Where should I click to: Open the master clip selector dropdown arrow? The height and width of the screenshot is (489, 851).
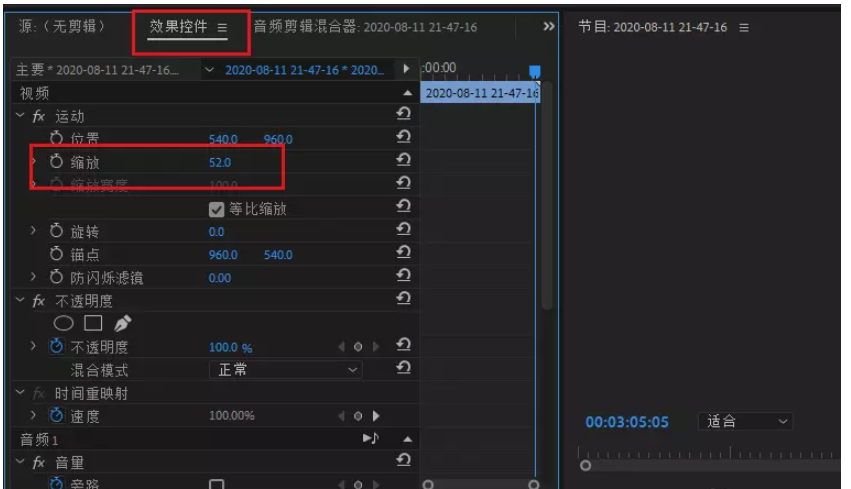pyautogui.click(x=209, y=70)
